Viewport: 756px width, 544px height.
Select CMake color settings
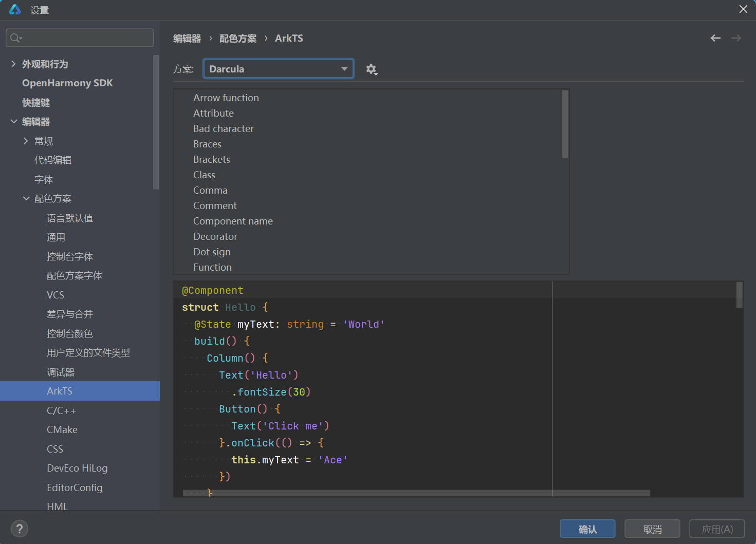(62, 429)
